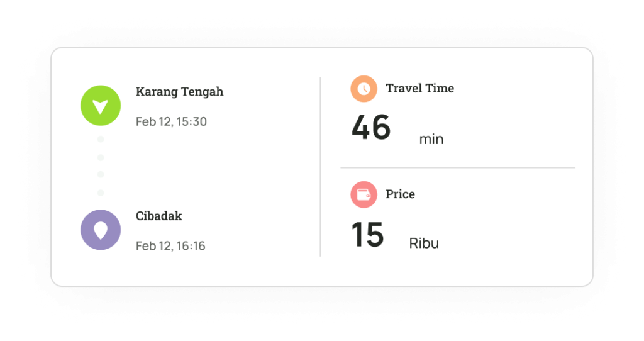Click the min unit label
The height and width of the screenshot is (341, 644).
[431, 139]
